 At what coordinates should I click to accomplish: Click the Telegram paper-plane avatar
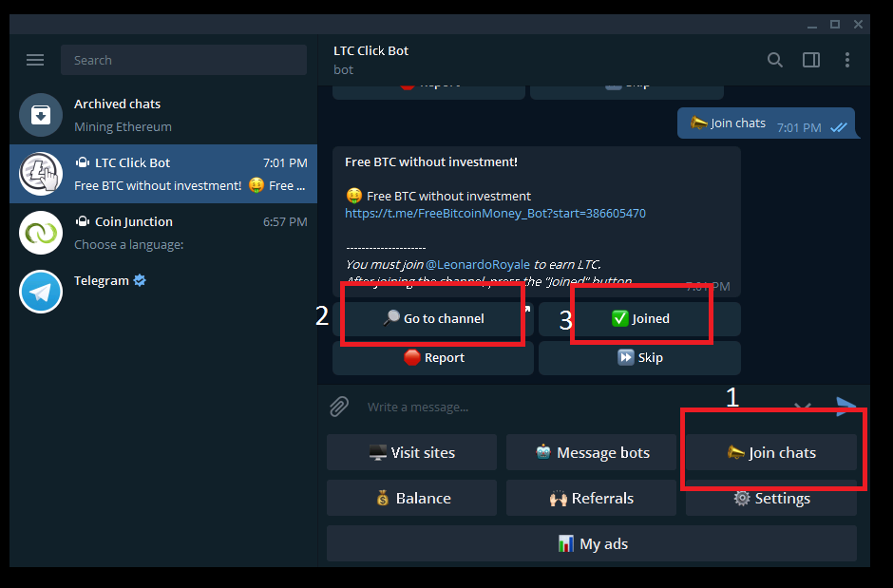click(x=41, y=292)
